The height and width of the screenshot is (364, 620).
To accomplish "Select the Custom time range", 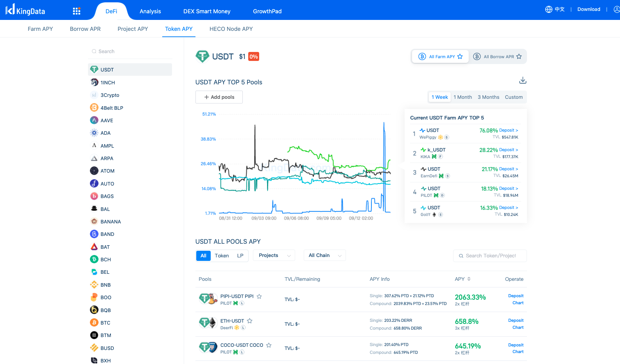I will pyautogui.click(x=514, y=97).
